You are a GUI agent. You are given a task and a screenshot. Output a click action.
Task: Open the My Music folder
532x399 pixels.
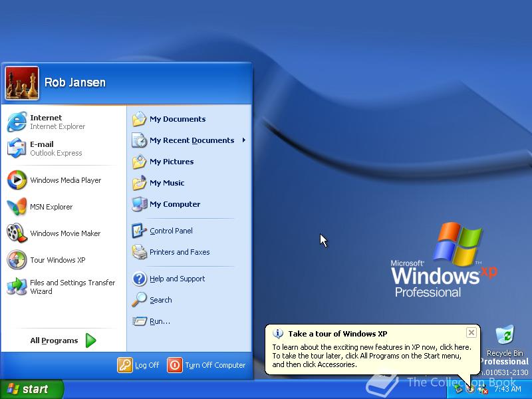pyautogui.click(x=190, y=183)
